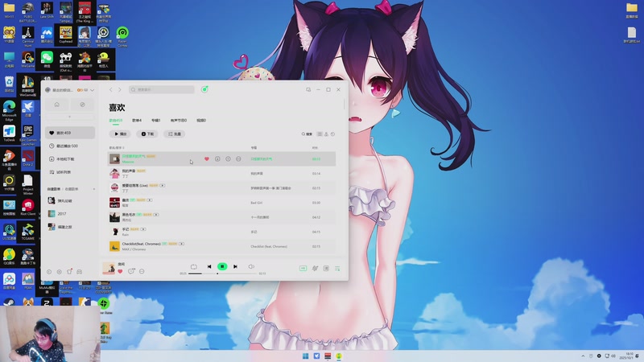
Task: Change the audio quality badge in player bar
Action: click(x=303, y=269)
